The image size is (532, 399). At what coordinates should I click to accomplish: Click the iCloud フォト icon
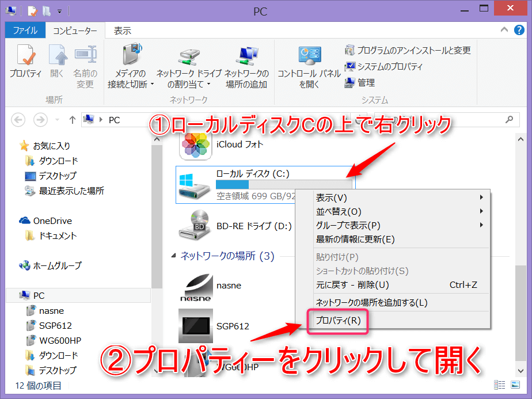tap(196, 145)
